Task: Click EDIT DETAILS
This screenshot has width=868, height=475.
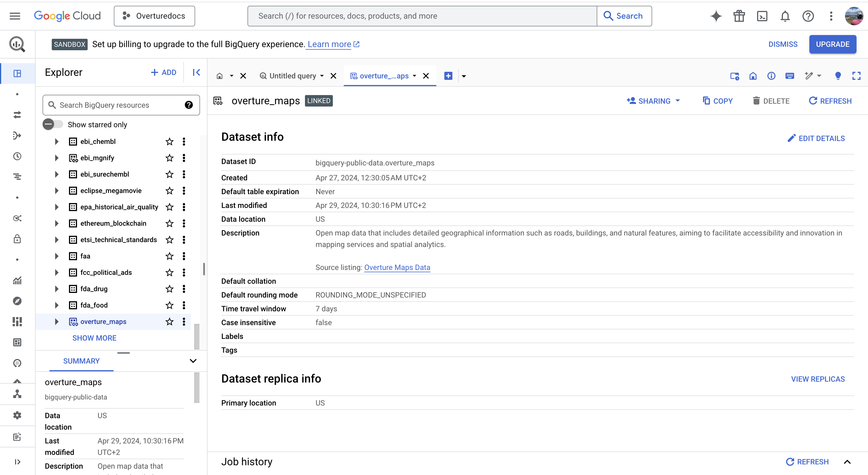Action: point(816,138)
